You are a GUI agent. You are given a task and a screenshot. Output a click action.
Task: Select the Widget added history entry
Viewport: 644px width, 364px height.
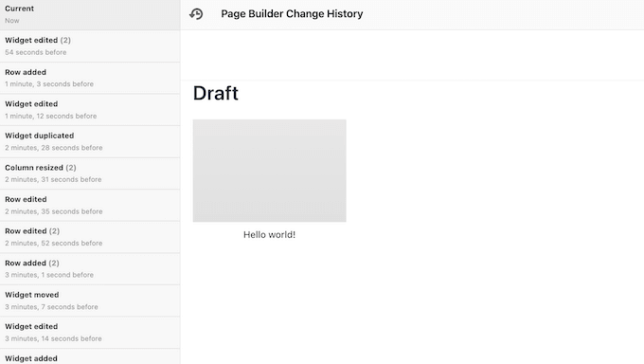coord(90,356)
